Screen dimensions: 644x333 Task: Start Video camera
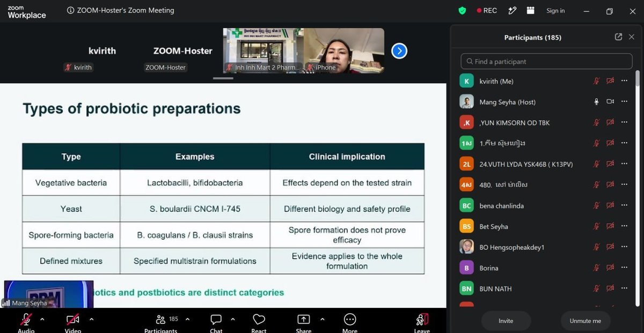pos(73,320)
